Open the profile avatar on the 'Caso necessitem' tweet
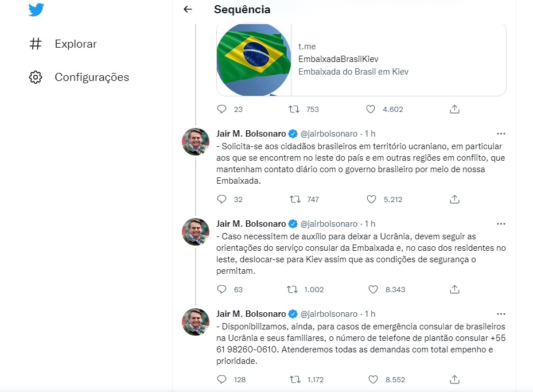This screenshot has width=533, height=392. pyautogui.click(x=196, y=232)
